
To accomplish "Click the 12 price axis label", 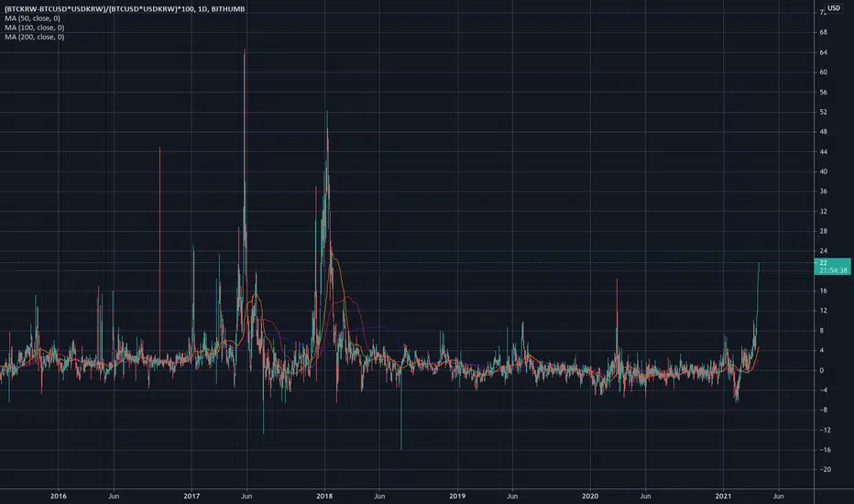I will (x=823, y=311).
